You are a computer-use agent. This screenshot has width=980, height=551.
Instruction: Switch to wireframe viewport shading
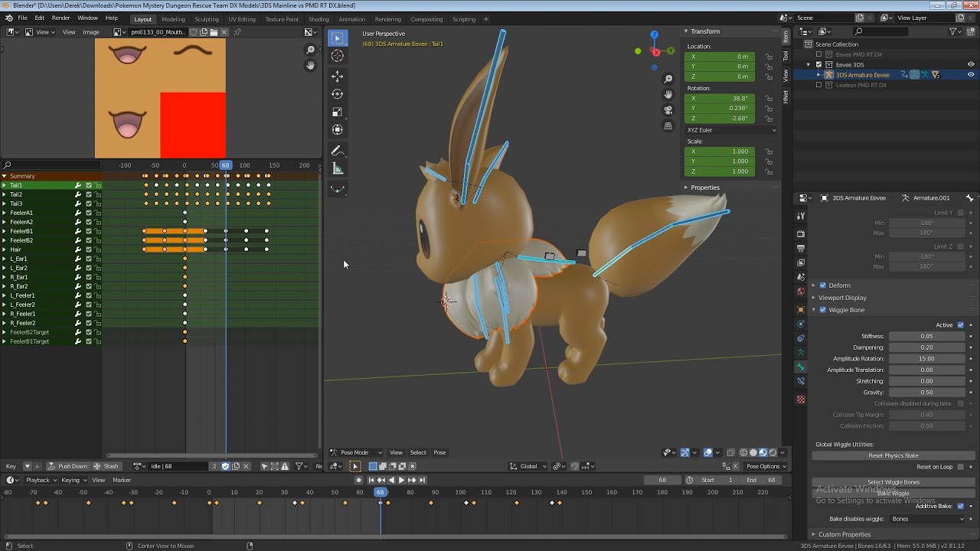click(743, 452)
